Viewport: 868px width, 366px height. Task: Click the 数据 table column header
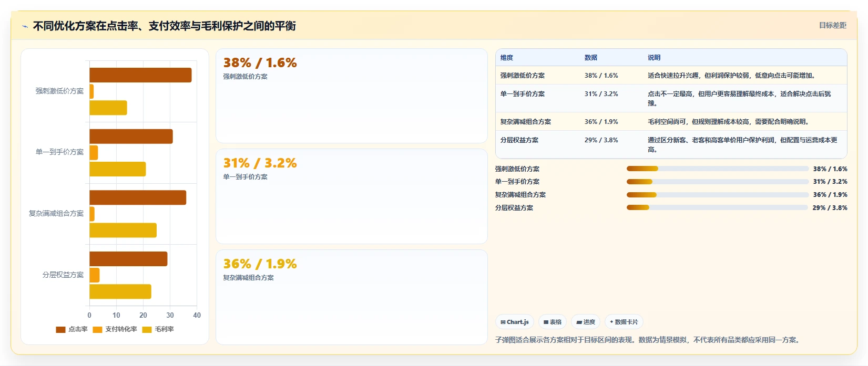tap(591, 58)
